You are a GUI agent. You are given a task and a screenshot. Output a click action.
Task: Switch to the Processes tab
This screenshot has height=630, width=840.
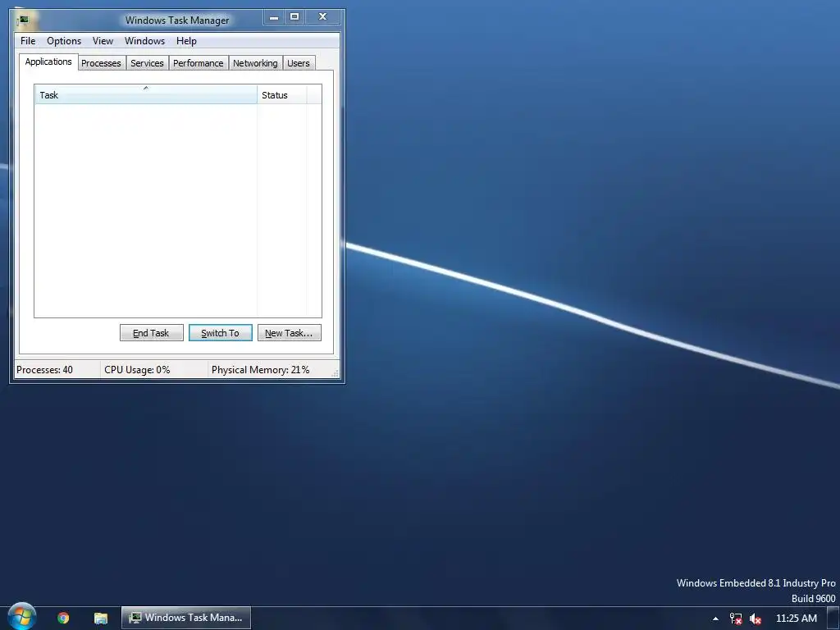[x=101, y=63]
